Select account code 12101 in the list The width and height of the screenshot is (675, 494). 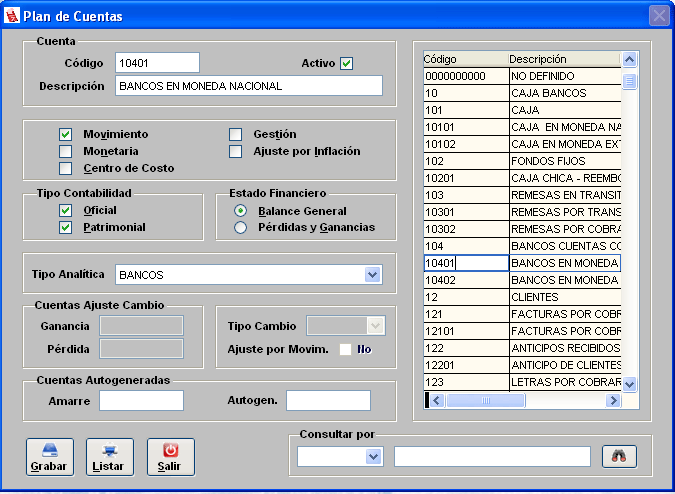tap(466, 331)
